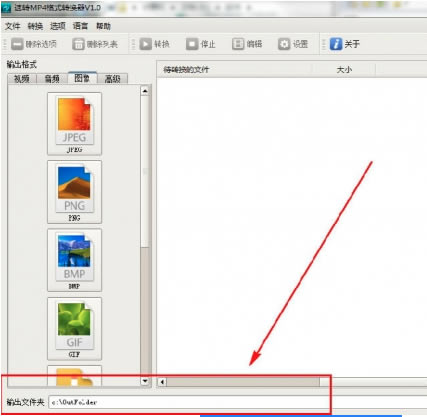Image resolution: width=427 pixels, height=417 pixels.
Task: Select the JPEG output format icon
Action: (74, 124)
